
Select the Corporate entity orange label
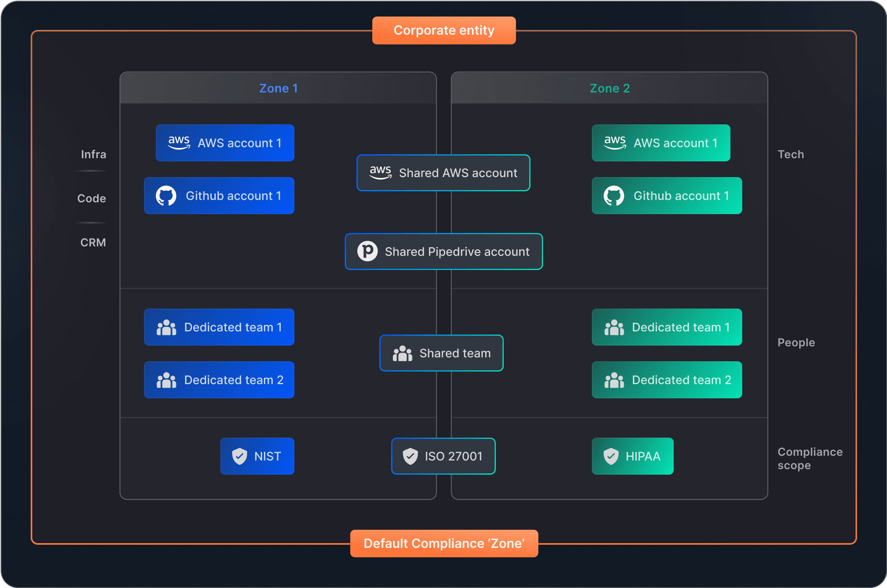(444, 30)
